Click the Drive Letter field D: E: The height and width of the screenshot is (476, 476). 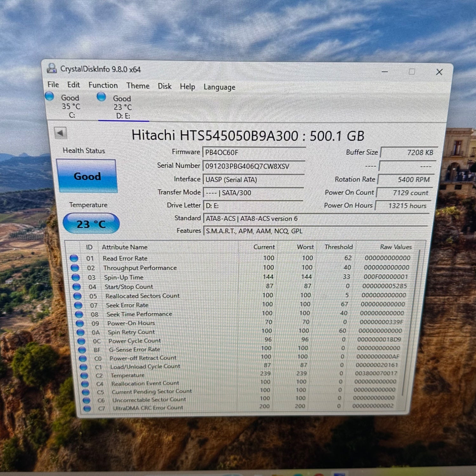(253, 206)
